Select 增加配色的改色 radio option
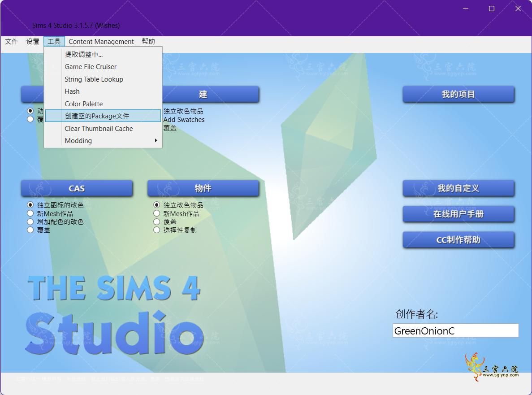Screen dimensions: 532x395 pos(30,221)
